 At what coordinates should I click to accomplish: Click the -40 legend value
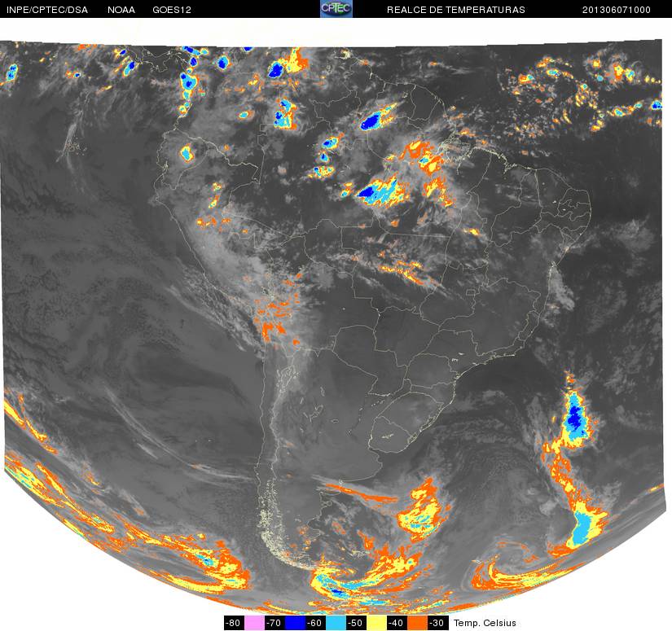[397, 623]
